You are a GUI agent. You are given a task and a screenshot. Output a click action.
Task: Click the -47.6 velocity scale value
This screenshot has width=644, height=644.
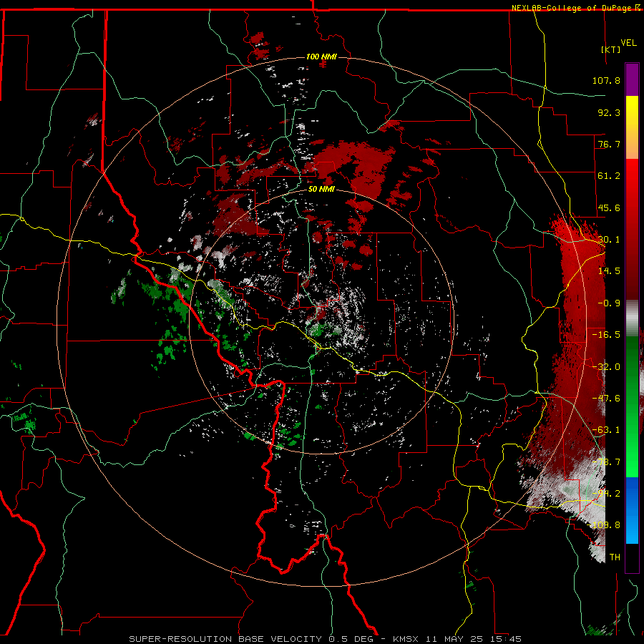click(x=606, y=399)
